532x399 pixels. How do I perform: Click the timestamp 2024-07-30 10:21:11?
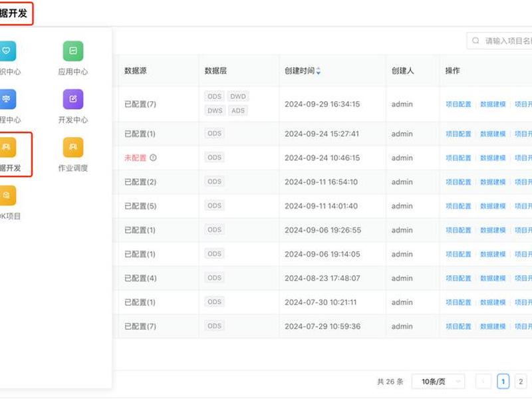pos(321,303)
